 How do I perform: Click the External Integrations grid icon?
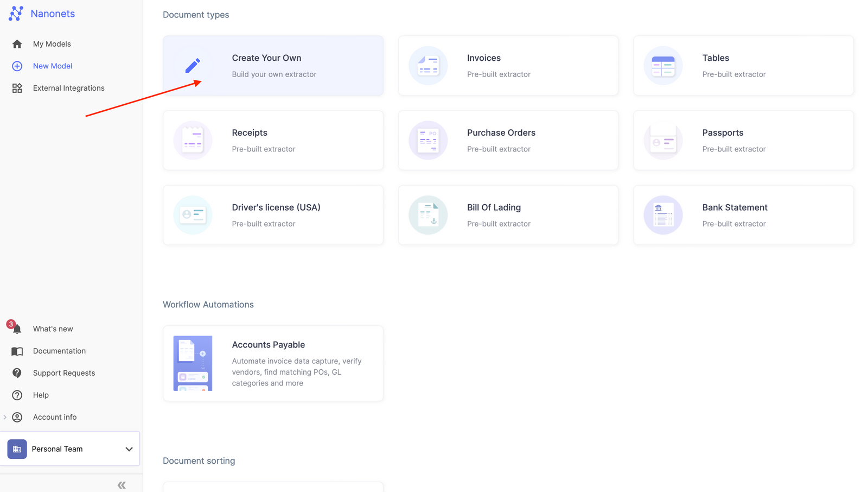tap(17, 87)
